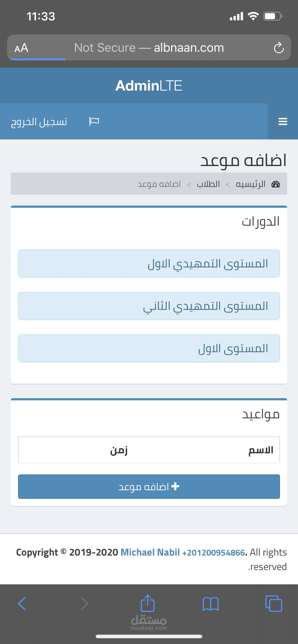This screenshot has height=644, width=298.
Task: Choose المستوى التمهيدي الثاني course
Action: [x=149, y=306]
